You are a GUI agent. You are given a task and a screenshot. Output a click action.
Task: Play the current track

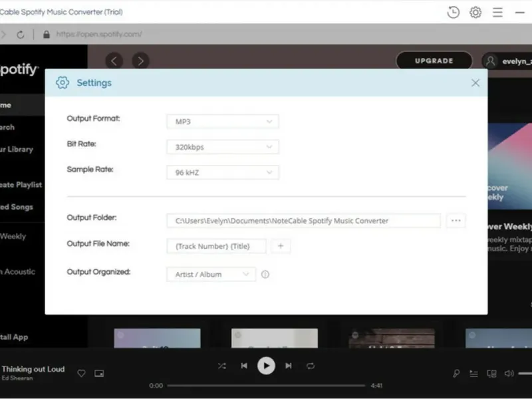coord(266,366)
